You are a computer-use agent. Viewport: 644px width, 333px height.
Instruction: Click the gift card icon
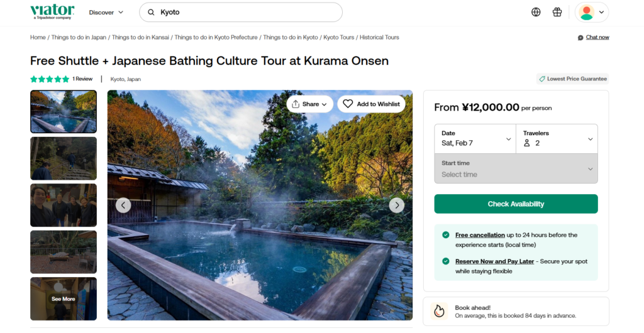tap(557, 12)
